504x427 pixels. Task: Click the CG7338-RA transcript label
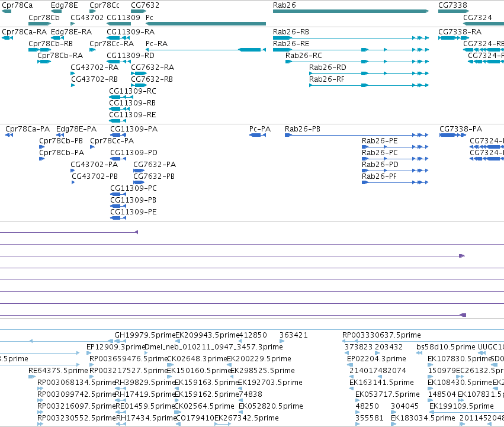tap(460, 32)
